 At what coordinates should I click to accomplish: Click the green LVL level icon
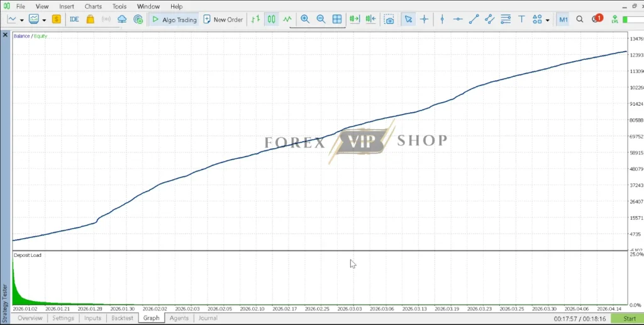[614, 20]
